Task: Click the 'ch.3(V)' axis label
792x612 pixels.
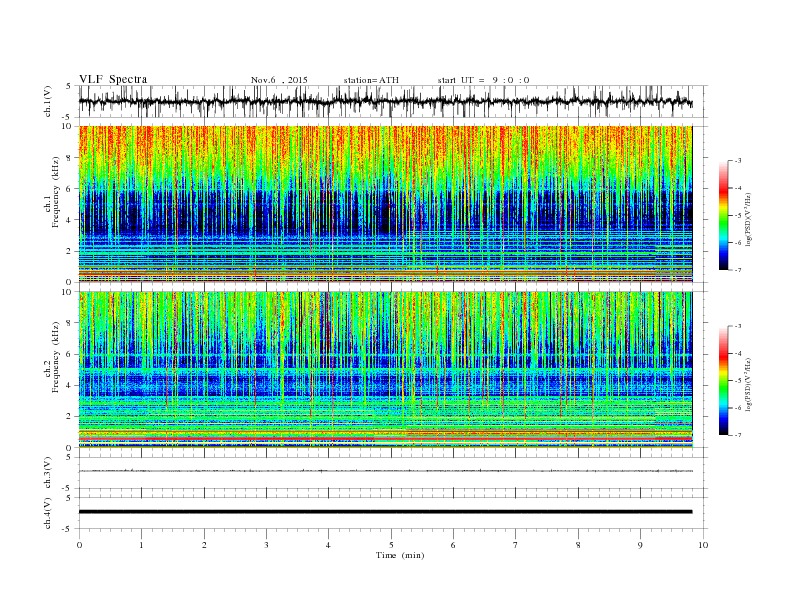Action: tap(48, 473)
